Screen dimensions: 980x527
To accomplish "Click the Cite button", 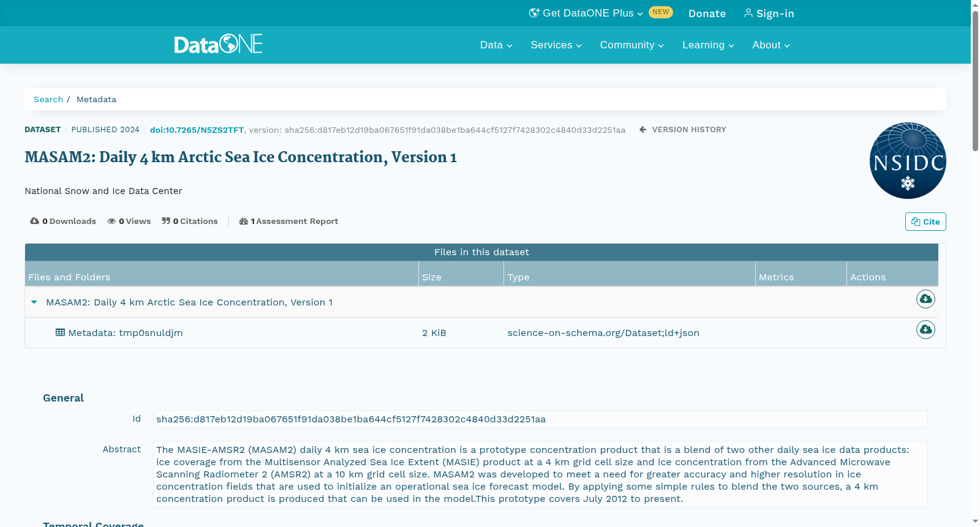I will (925, 222).
